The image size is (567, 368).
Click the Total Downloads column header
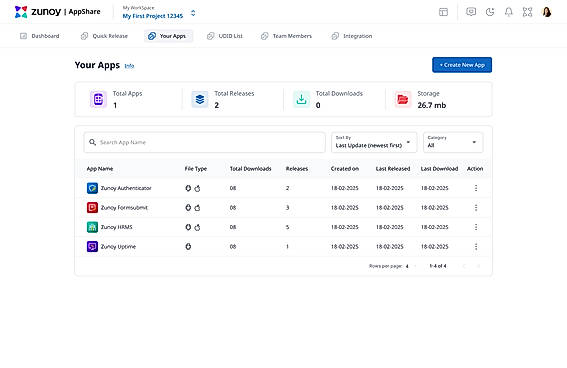click(x=251, y=169)
